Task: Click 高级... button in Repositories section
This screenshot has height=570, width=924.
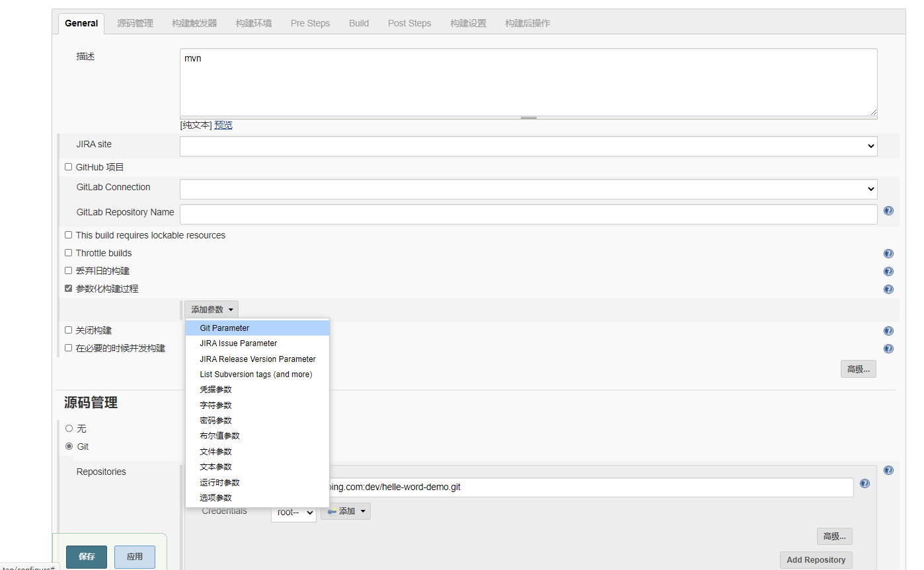Action: point(835,536)
